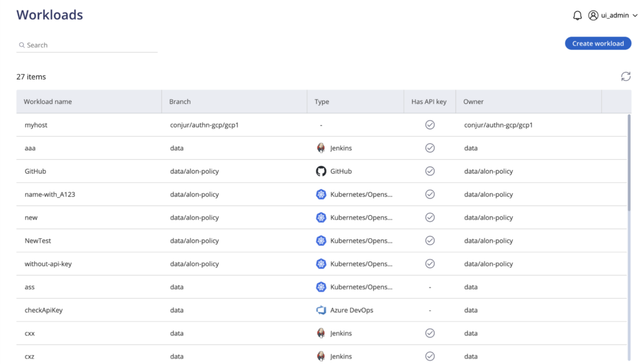Click the Azure DevOps icon

[321, 310]
